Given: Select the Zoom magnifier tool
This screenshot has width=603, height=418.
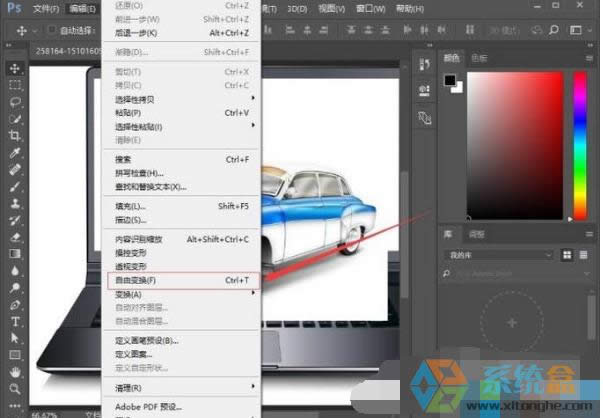Looking at the screenshot, I should pos(16,388).
